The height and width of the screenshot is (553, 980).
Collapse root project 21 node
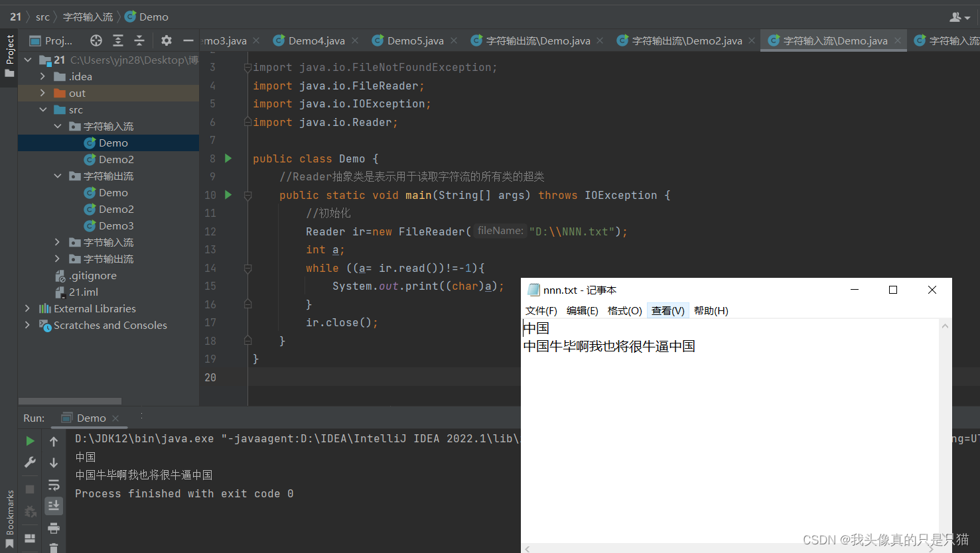coord(28,60)
